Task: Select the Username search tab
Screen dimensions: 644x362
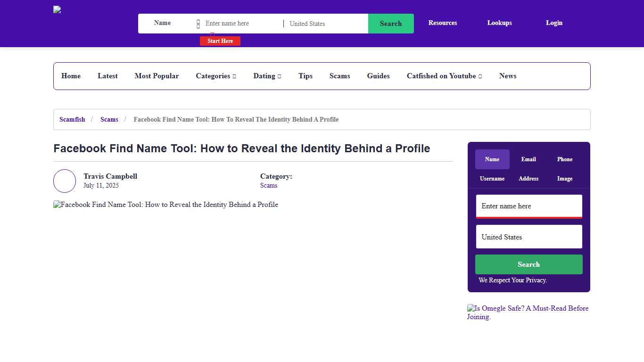Action: tap(492, 179)
